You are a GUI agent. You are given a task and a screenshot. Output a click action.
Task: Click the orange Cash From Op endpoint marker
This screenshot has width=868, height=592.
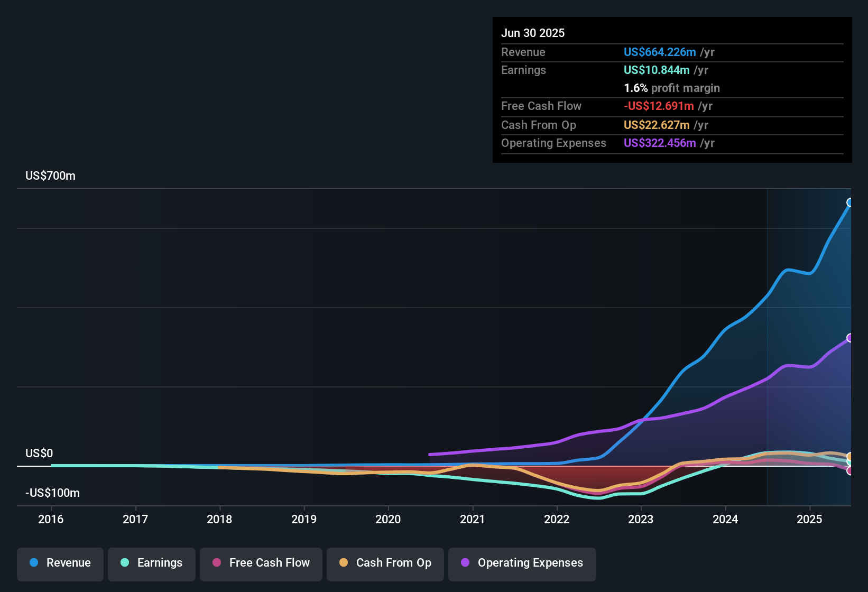tap(850, 457)
